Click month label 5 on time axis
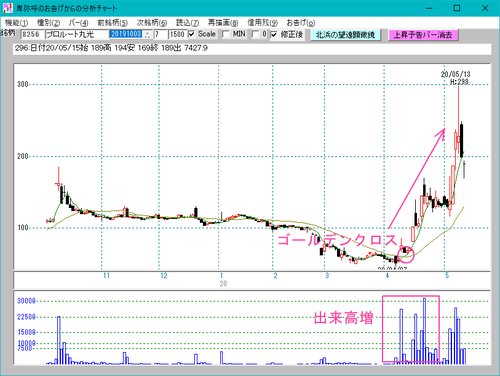The height and width of the screenshot is (376, 500). tap(447, 276)
